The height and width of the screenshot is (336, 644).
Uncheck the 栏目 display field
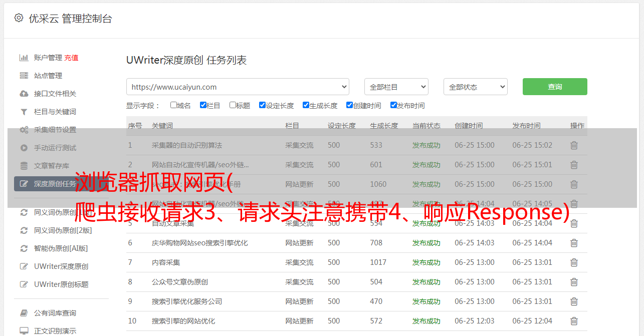pyautogui.click(x=203, y=105)
